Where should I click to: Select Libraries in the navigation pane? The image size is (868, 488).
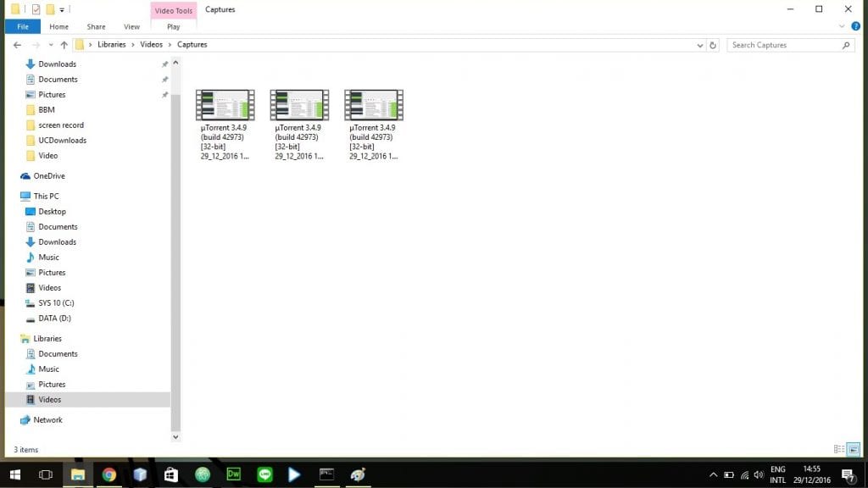pyautogui.click(x=47, y=339)
